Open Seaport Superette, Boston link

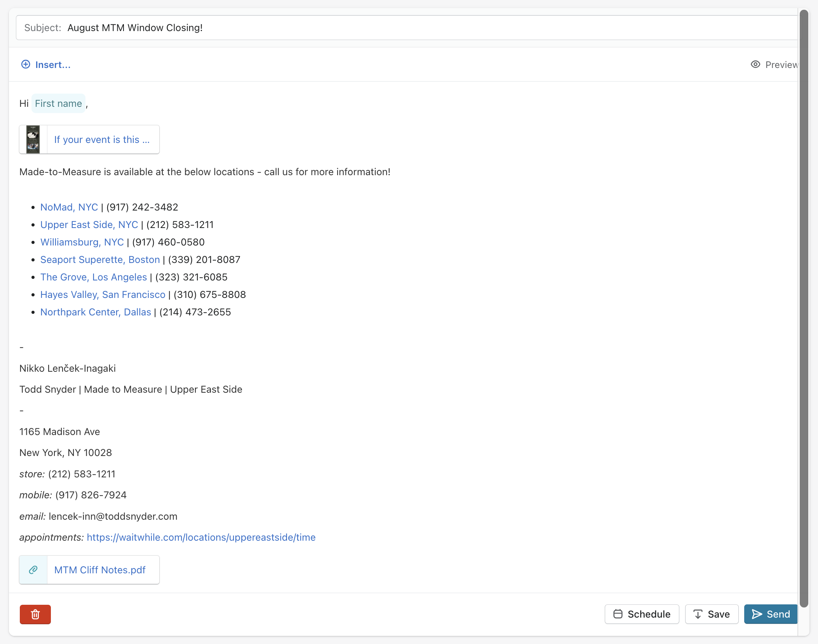point(100,259)
